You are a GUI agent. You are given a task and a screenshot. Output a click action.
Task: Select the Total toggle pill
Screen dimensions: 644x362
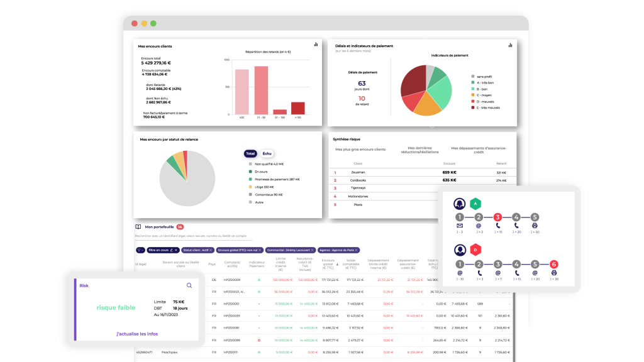250,153
